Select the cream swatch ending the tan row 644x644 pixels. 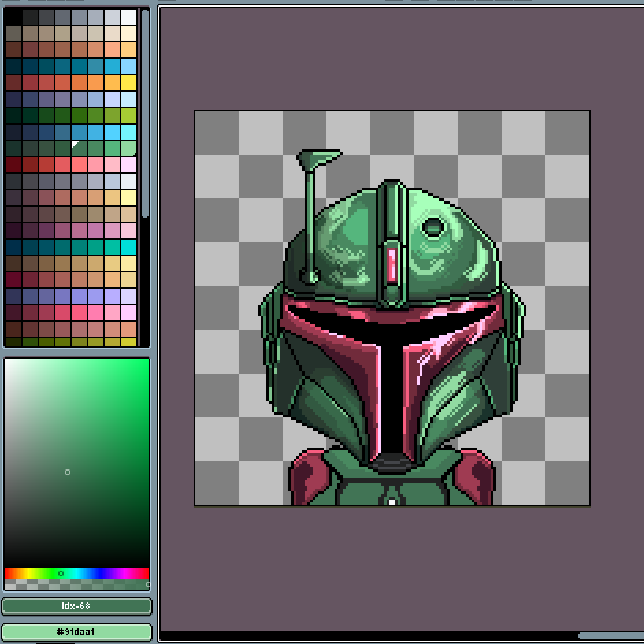(x=129, y=34)
